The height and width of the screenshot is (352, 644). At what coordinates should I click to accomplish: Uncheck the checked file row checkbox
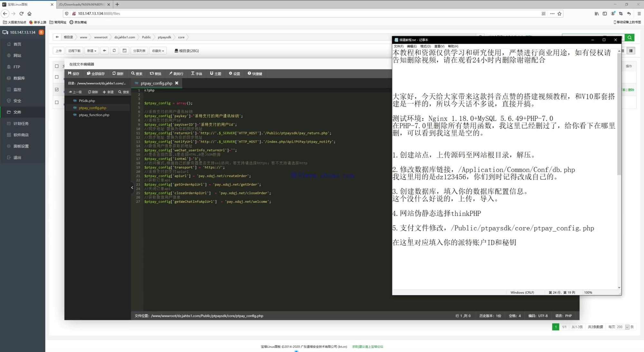(57, 90)
